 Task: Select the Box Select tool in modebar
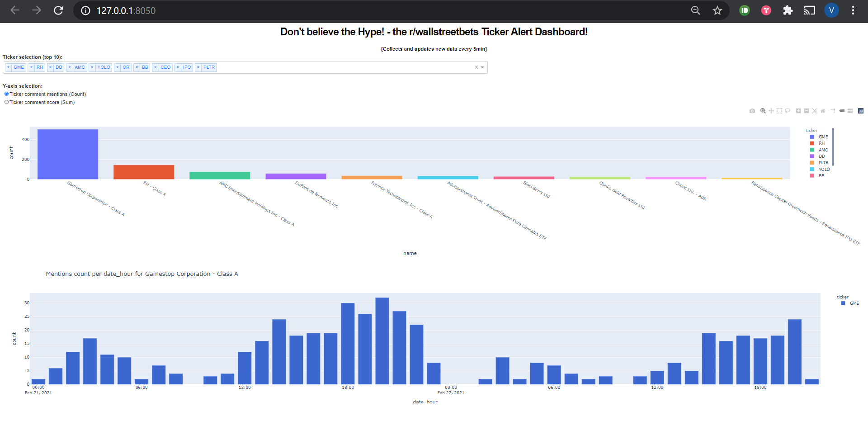pyautogui.click(x=779, y=111)
